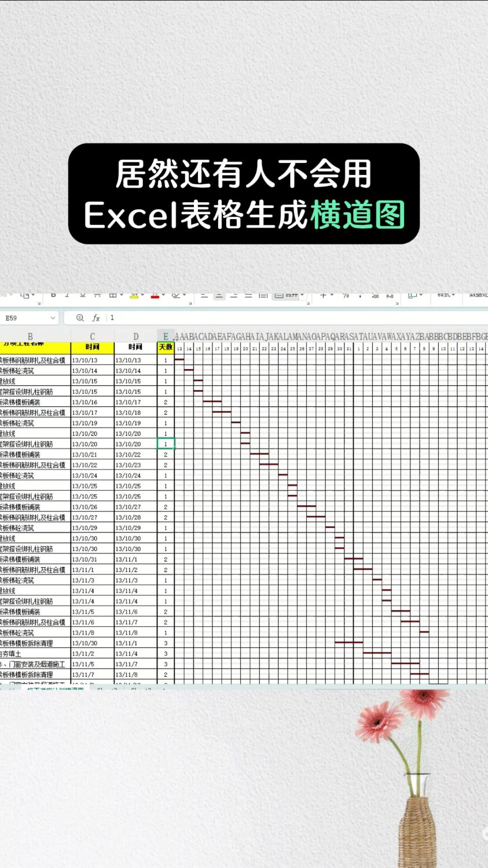Click start date cell 13/10/21

(x=93, y=454)
